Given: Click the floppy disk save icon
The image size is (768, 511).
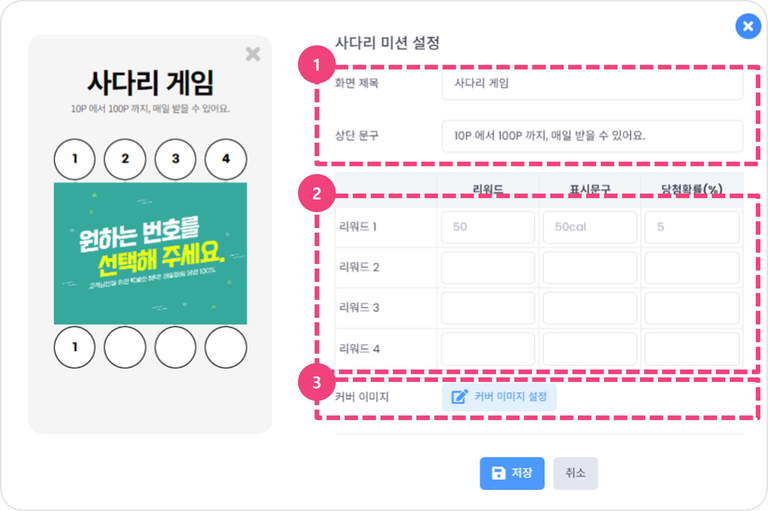Looking at the screenshot, I should [498, 473].
